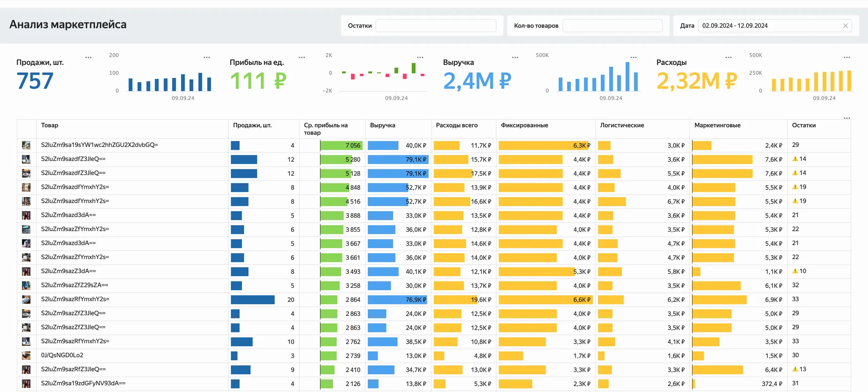Click the green profit bar showing 7 056

pos(341,146)
